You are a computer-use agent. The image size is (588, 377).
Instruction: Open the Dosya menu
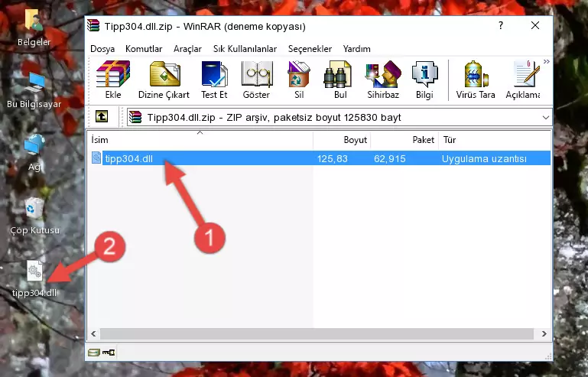tap(102, 49)
